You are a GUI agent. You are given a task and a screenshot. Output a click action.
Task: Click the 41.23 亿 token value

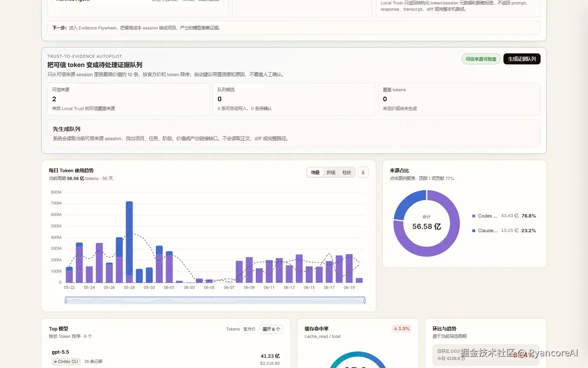click(270, 356)
